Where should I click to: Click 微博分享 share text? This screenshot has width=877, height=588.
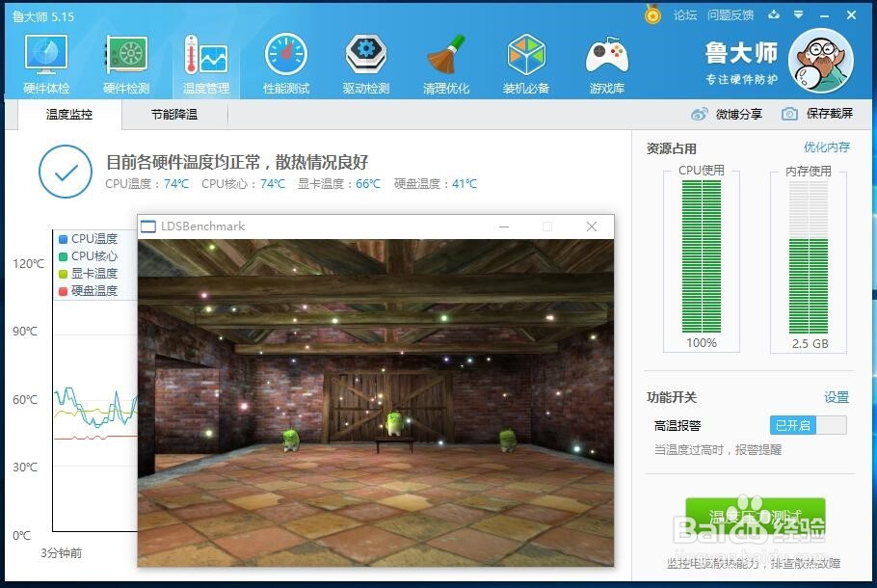pos(739,114)
